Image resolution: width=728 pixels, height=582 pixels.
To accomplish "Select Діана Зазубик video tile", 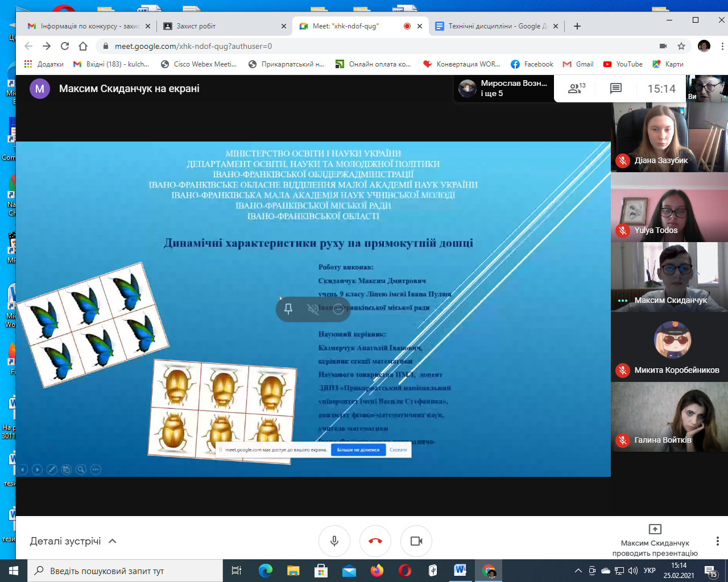I will pyautogui.click(x=669, y=137).
